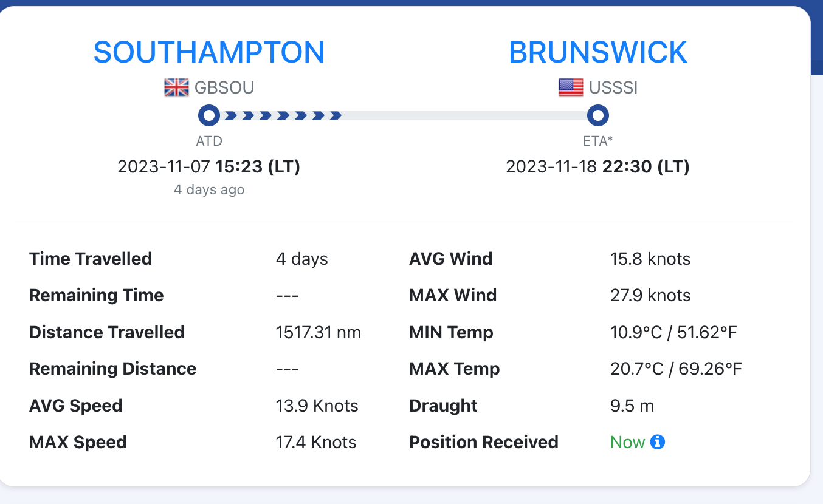Click the AVG Speed 13.9 Knots value
823x504 pixels.
coord(317,406)
